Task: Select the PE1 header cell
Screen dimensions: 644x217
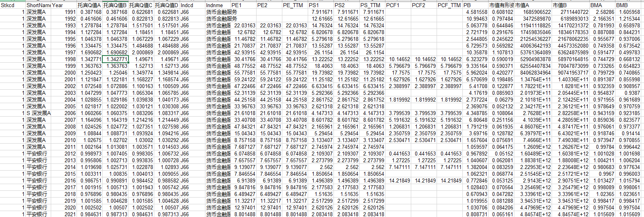Action: pos(243,5)
